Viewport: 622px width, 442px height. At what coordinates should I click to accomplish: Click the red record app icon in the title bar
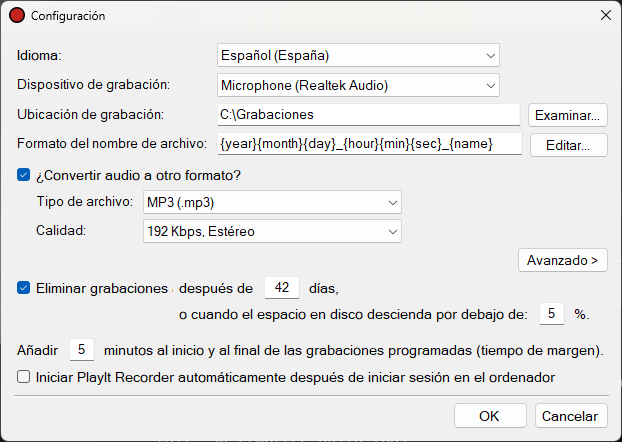[17, 15]
